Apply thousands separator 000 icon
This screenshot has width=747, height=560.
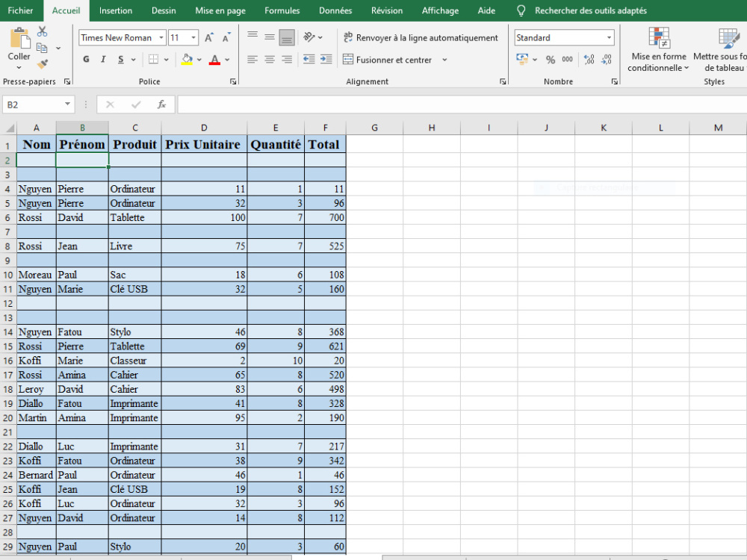pyautogui.click(x=568, y=60)
